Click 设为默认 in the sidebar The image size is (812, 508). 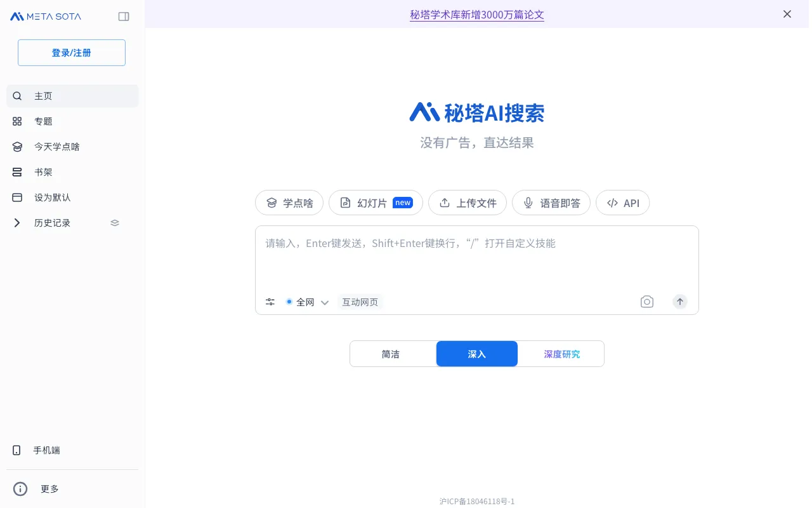click(72, 197)
